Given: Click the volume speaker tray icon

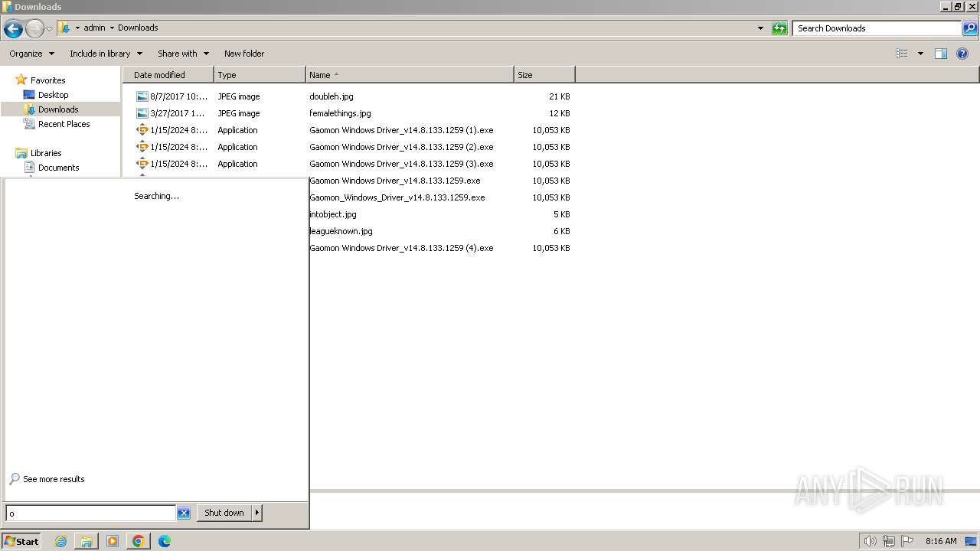Looking at the screenshot, I should tap(870, 541).
